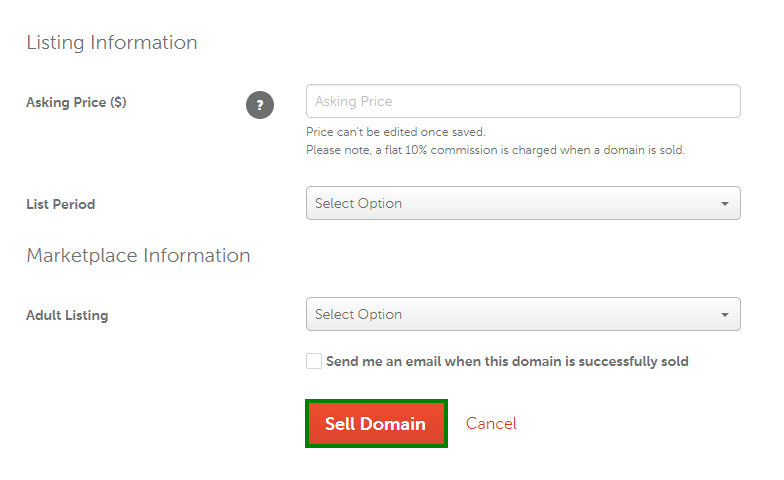Click the "Asking Price" placeholder text
784x480 pixels.
pyautogui.click(x=354, y=102)
